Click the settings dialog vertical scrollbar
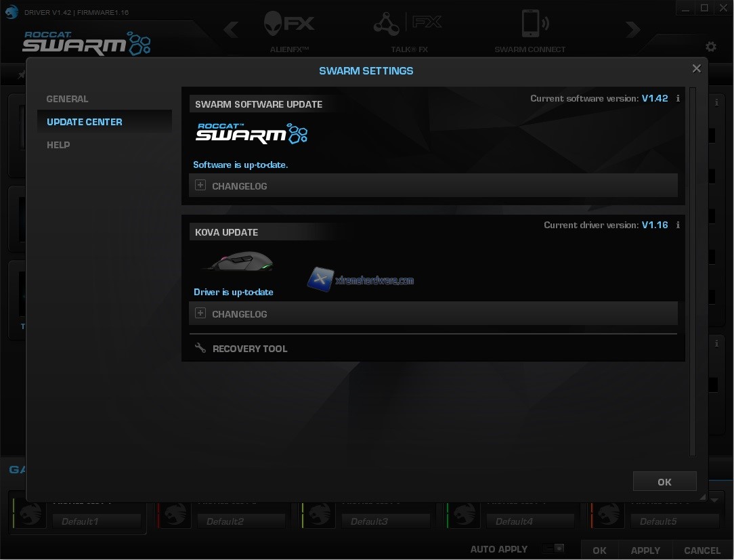 click(x=692, y=271)
